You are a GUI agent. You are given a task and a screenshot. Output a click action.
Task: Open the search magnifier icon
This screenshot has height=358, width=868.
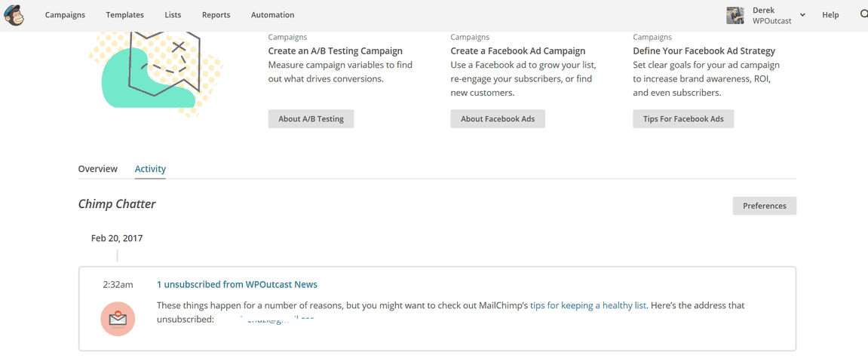[863, 15]
